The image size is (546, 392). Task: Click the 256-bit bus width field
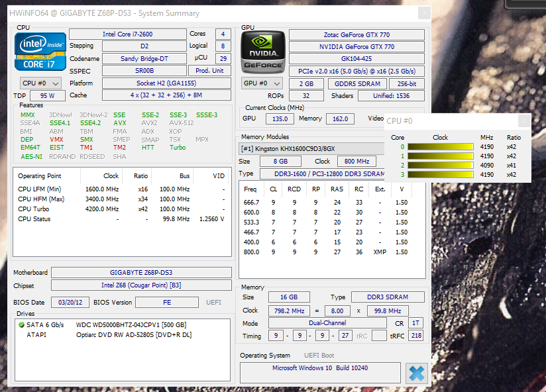pyautogui.click(x=407, y=84)
